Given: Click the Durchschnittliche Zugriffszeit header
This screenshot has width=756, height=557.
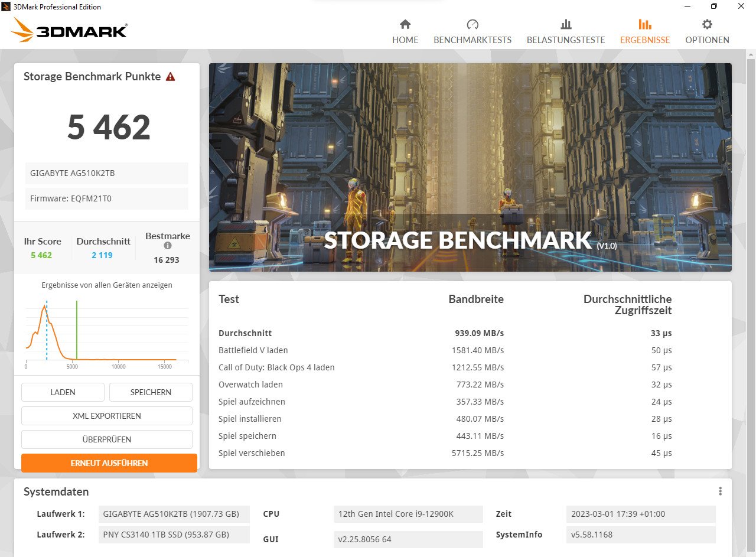Looking at the screenshot, I should tap(628, 305).
